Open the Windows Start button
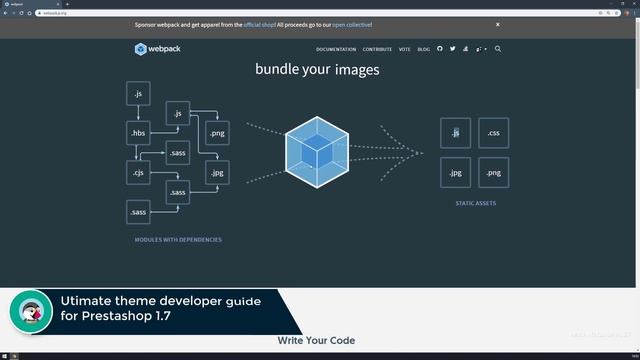The width and height of the screenshot is (640, 360). pos(4,356)
